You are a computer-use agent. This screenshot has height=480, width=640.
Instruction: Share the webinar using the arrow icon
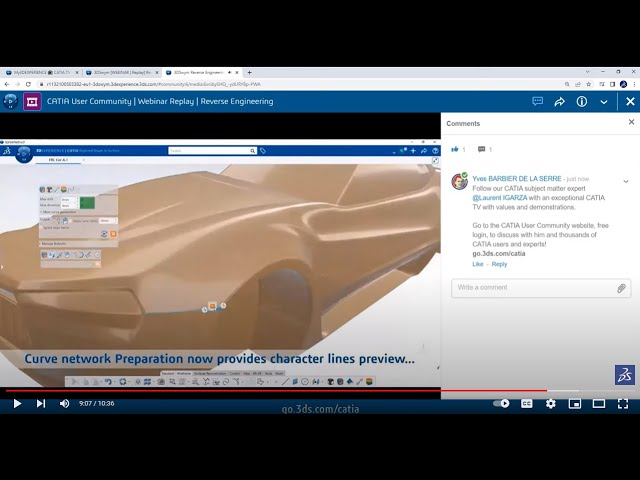pos(560,102)
